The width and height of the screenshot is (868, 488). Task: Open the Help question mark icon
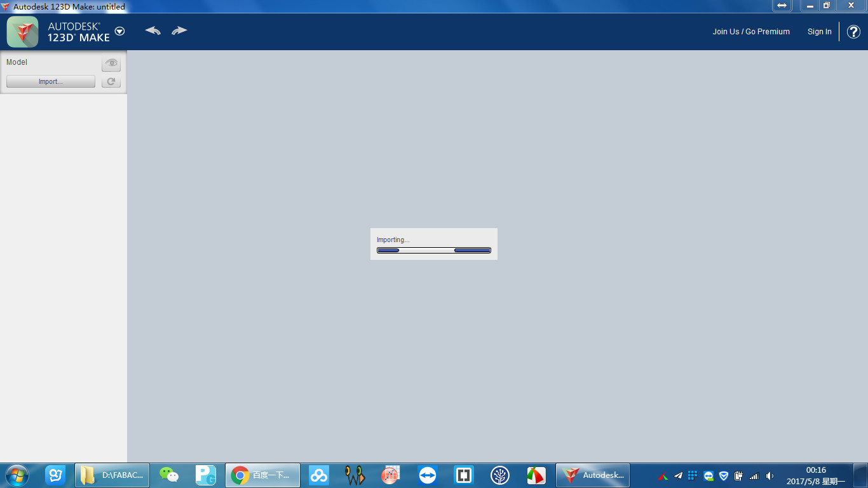click(853, 32)
